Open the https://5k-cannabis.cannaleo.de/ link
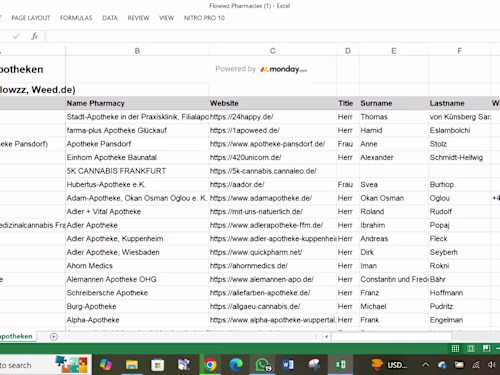Viewport: 500px width, 375px height. (x=263, y=171)
